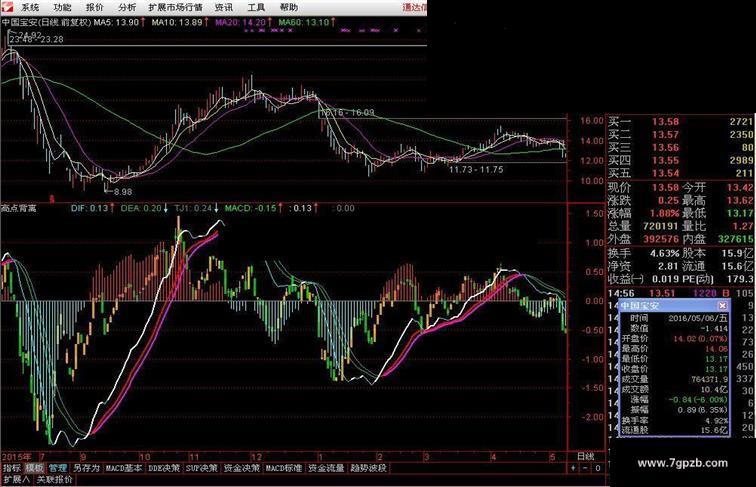756x487 pixels.
Task: Click the 另存为 button
Action: 86,468
